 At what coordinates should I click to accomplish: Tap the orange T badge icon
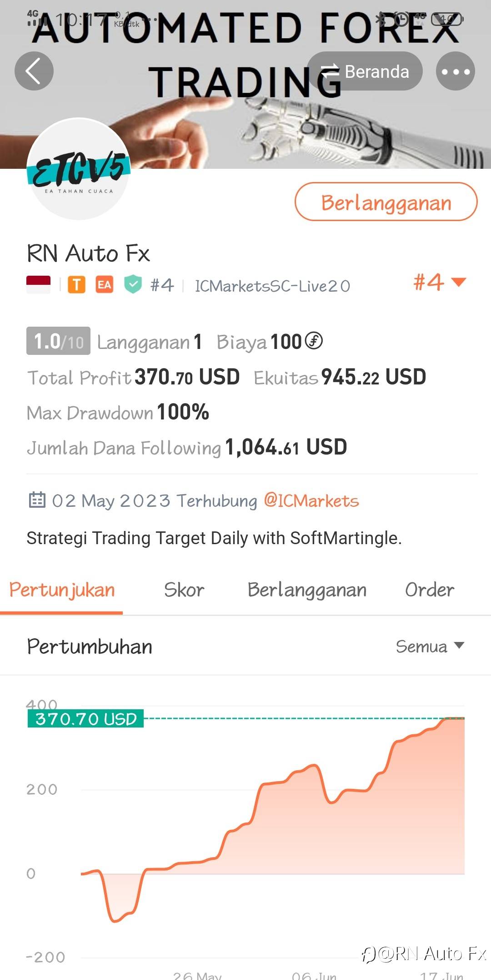tap(76, 285)
